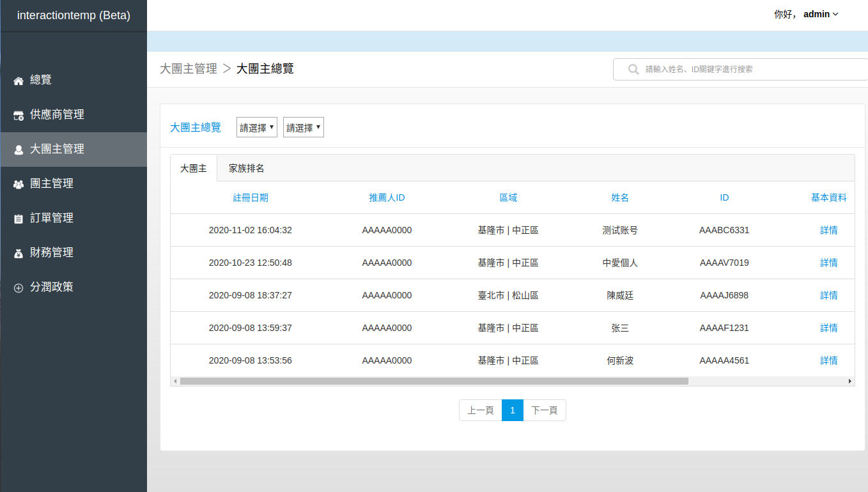Click the ID cell AAAAF1231
This screenshot has width=868, height=492.
(724, 328)
